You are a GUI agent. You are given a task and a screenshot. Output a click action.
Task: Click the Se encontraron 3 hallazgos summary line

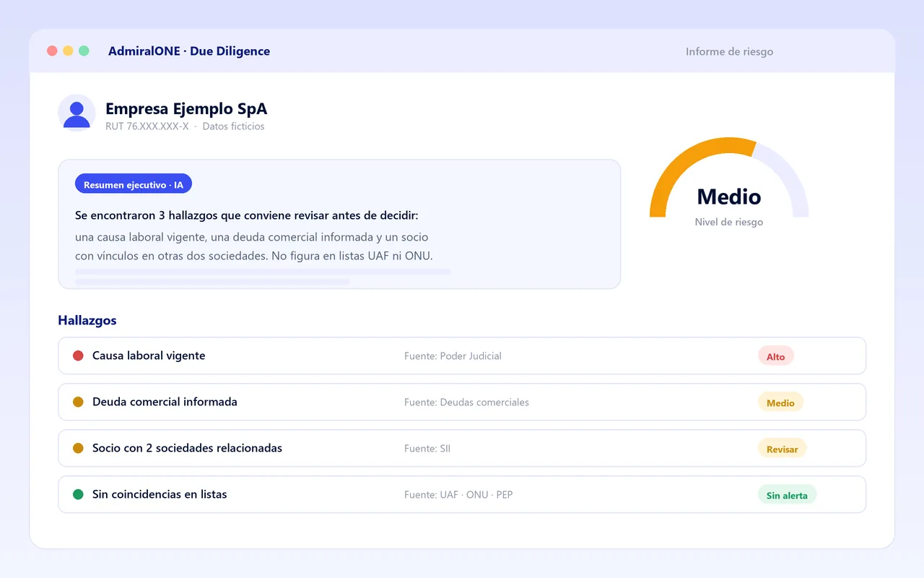point(247,215)
